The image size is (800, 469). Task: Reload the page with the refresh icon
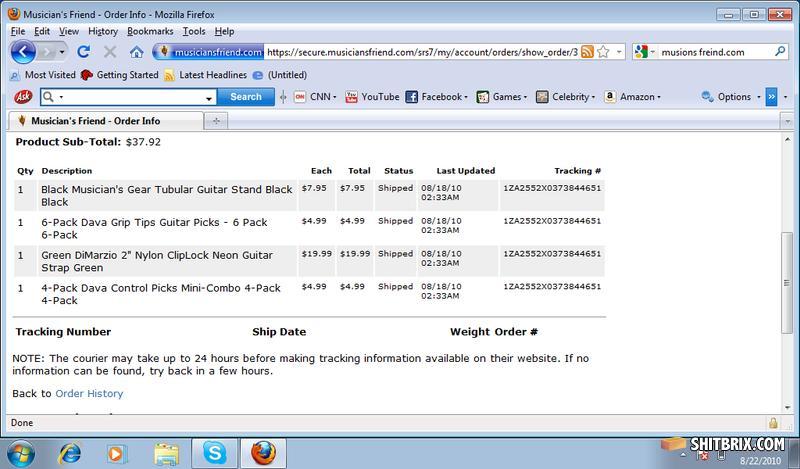(84, 52)
